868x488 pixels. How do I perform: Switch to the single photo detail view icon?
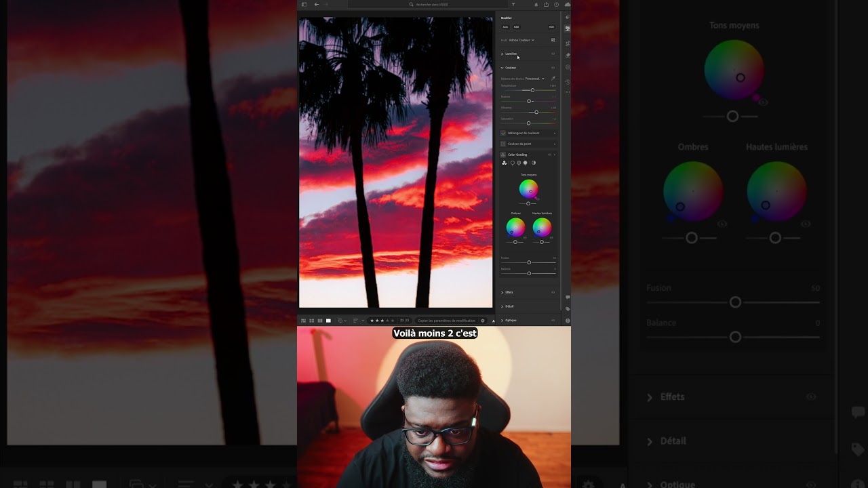pyautogui.click(x=328, y=321)
